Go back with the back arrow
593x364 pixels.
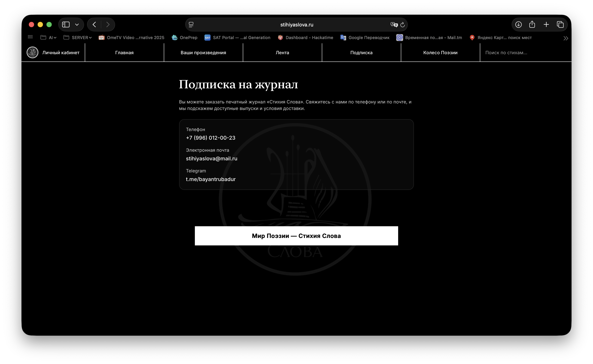[94, 25]
